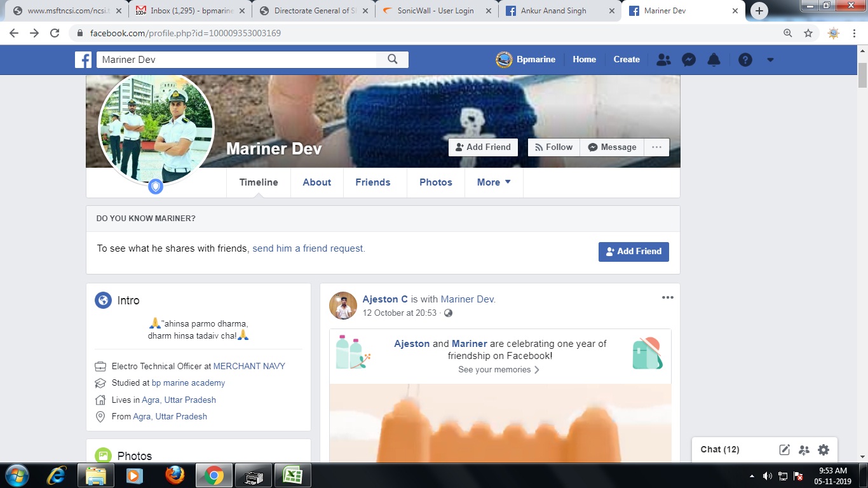Image resolution: width=868 pixels, height=488 pixels.
Task: Click 'See your memories' link
Action: coord(499,370)
